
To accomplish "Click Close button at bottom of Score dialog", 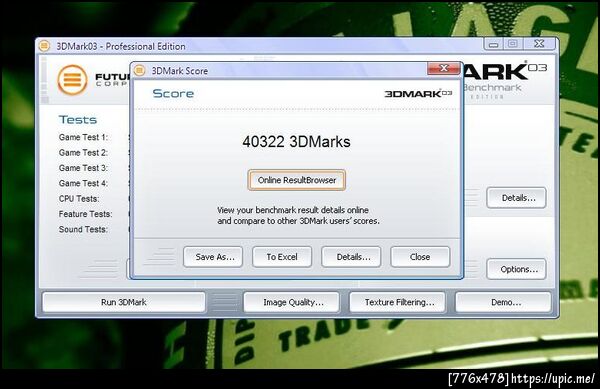I will (x=420, y=257).
